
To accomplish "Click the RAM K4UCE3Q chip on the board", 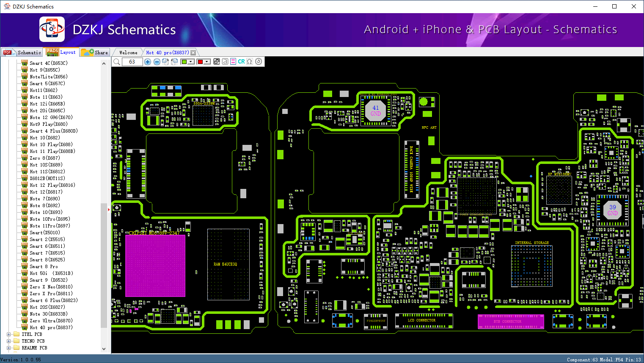I will [x=228, y=264].
